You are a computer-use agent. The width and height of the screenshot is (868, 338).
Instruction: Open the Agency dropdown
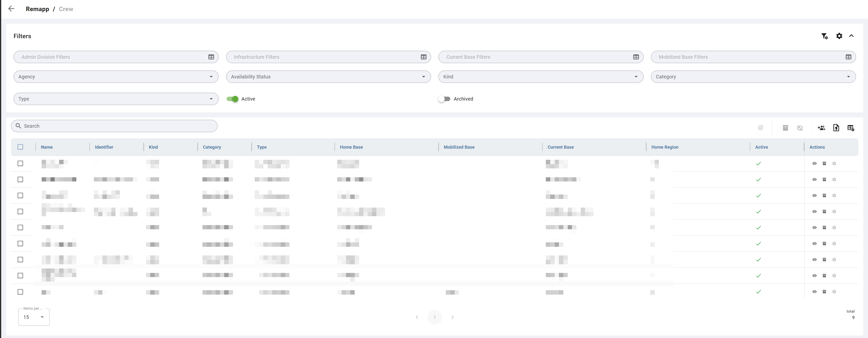(x=116, y=77)
